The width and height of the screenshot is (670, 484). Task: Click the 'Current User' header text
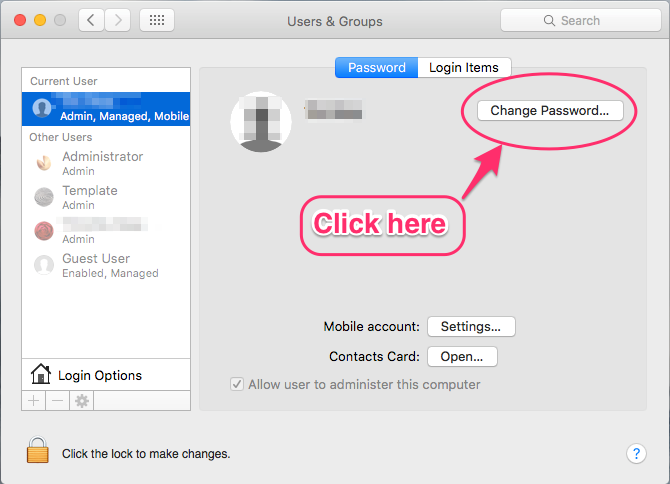pyautogui.click(x=64, y=81)
